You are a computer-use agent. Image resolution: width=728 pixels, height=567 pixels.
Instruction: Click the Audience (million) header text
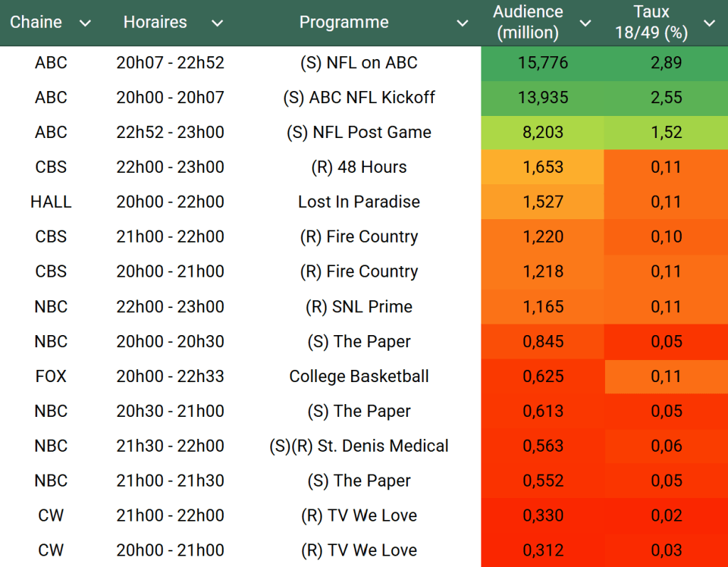point(528,23)
